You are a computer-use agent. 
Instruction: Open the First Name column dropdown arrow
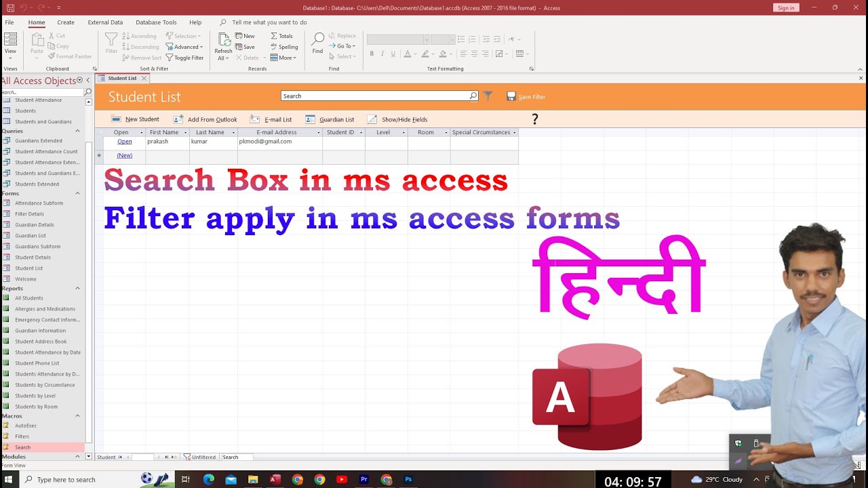pos(184,133)
